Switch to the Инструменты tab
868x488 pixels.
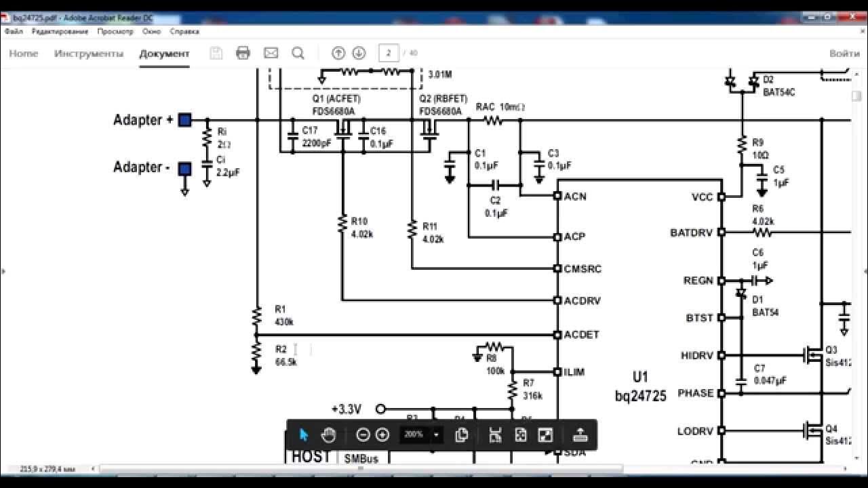pos(89,54)
